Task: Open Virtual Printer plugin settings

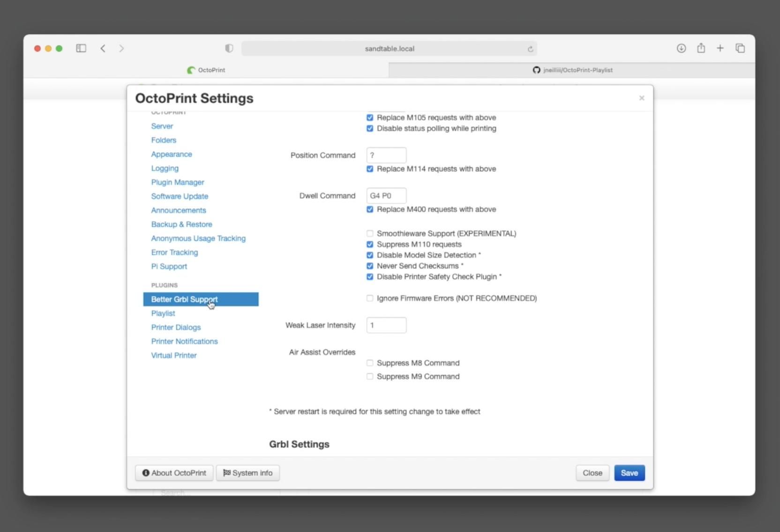Action: (174, 355)
